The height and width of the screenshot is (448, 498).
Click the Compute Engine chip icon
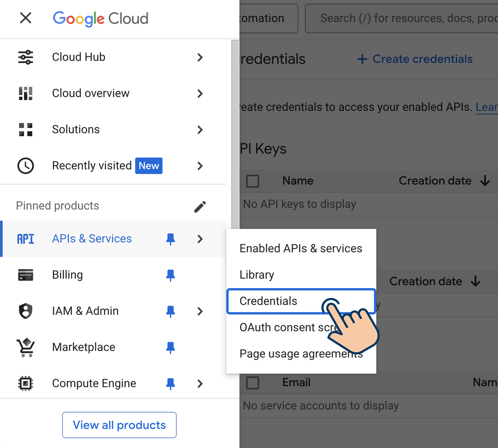pos(26,384)
